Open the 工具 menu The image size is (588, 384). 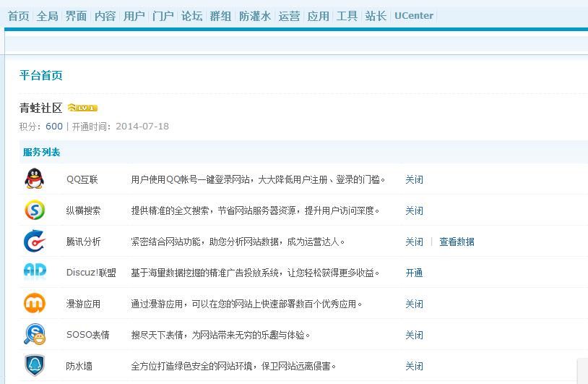[x=347, y=16]
